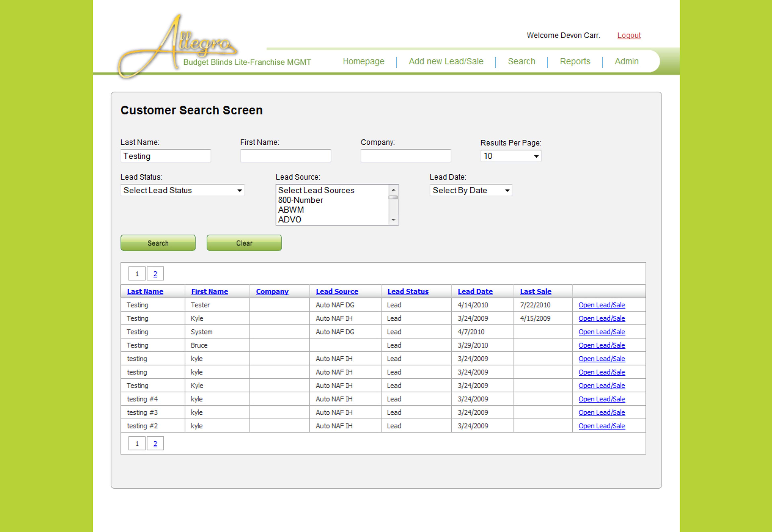Sort by Company column header
The image size is (772, 532).
[272, 292]
